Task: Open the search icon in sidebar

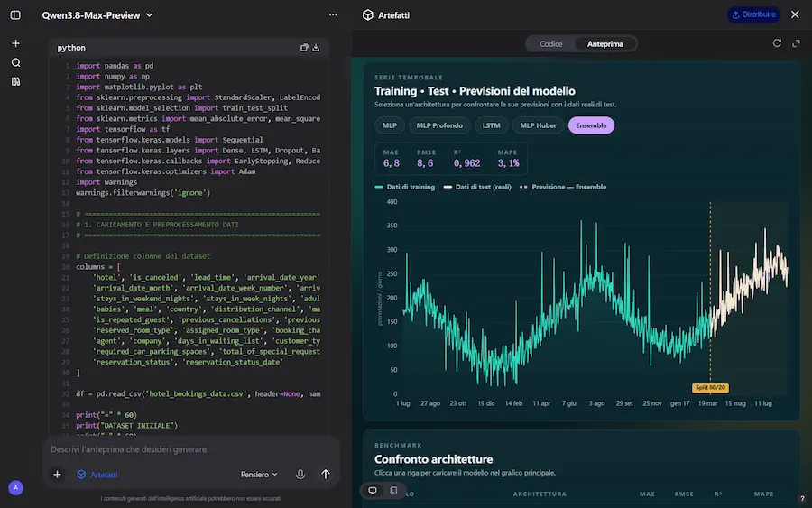Action: click(15, 62)
